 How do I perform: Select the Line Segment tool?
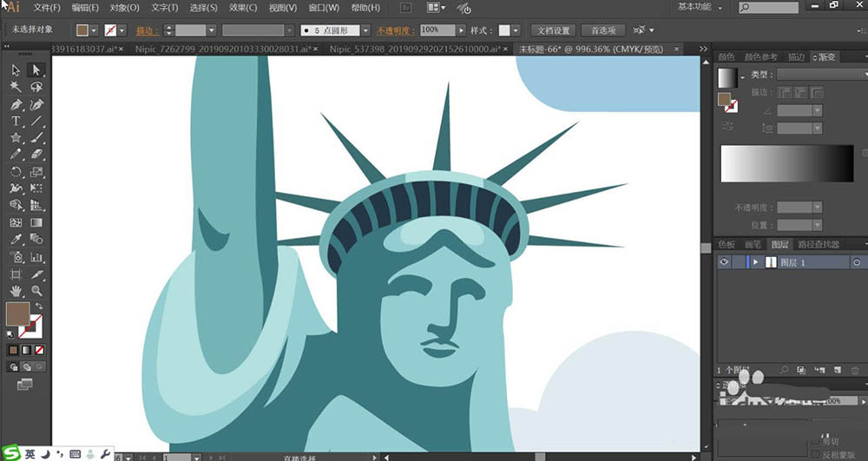36,121
